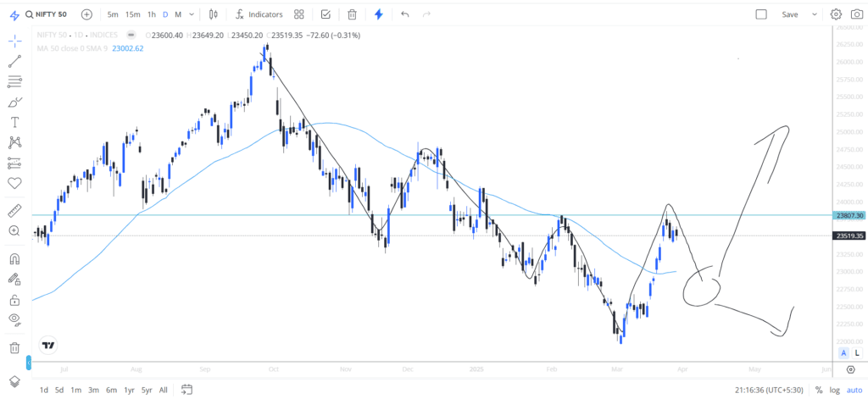868x399 pixels.
Task: Switch to the 5m interval
Action: point(113,14)
